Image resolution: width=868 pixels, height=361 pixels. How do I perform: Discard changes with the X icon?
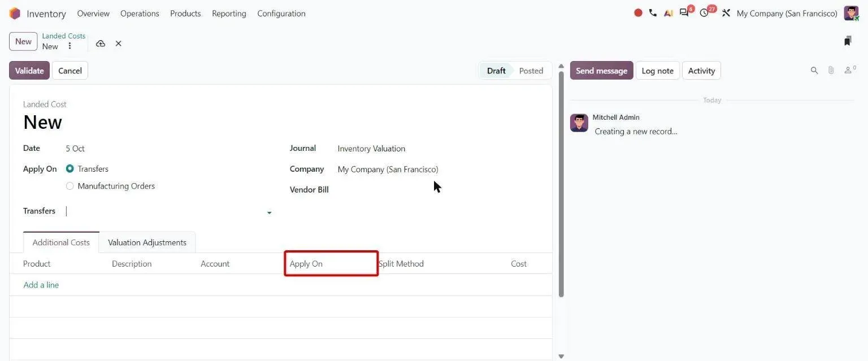point(118,44)
